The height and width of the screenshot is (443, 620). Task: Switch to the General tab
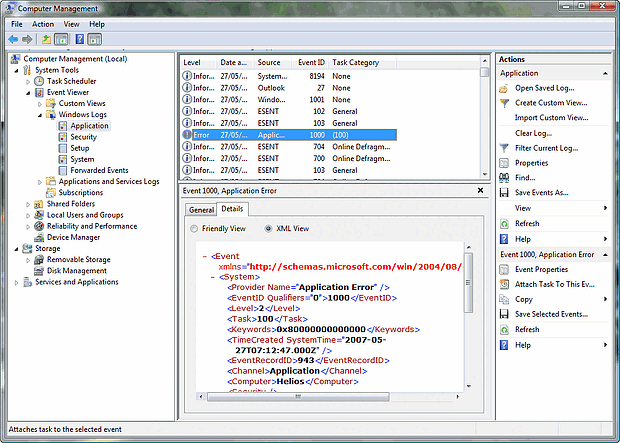[201, 210]
